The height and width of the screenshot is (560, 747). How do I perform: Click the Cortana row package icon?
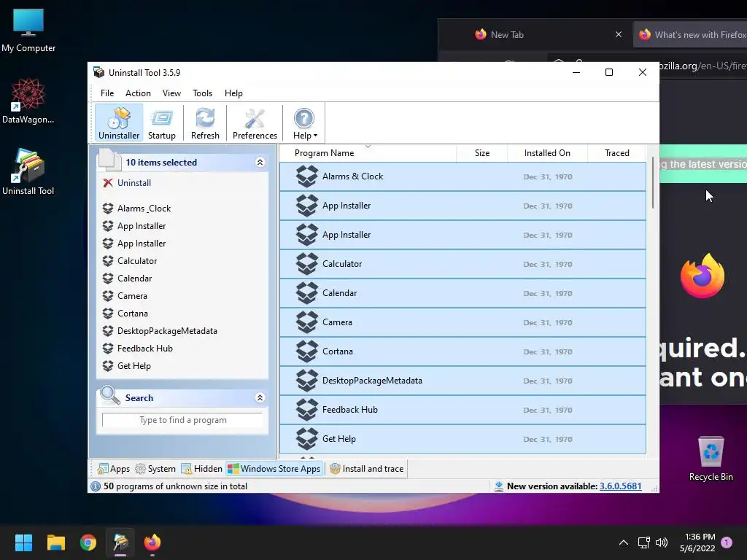tap(307, 351)
